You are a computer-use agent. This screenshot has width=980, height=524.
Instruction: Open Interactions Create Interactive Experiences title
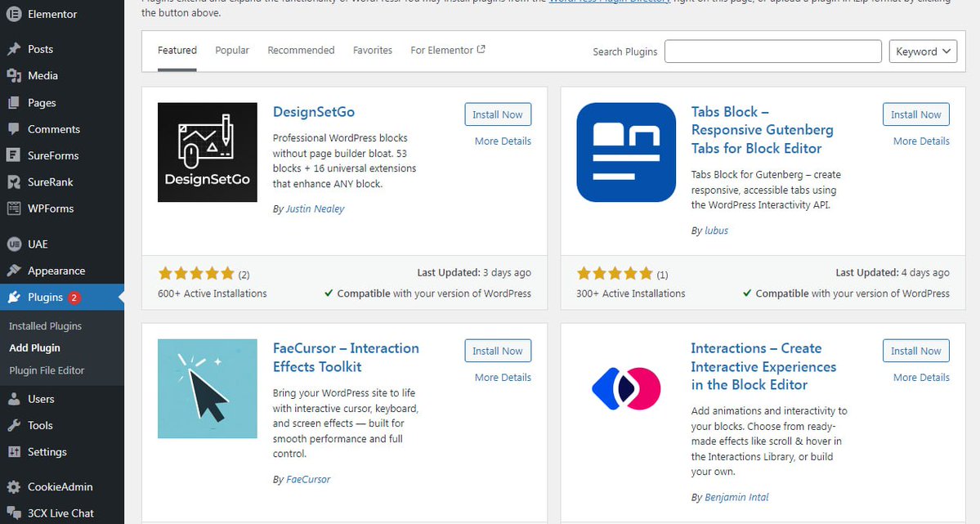[763, 366]
